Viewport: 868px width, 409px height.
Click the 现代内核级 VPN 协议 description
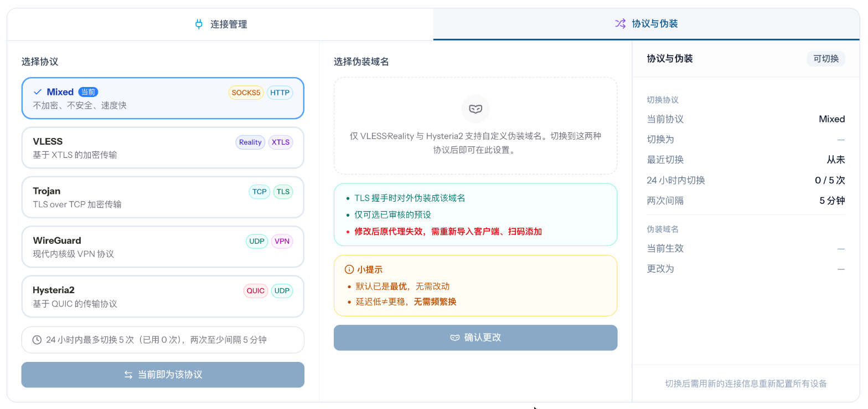[74, 254]
